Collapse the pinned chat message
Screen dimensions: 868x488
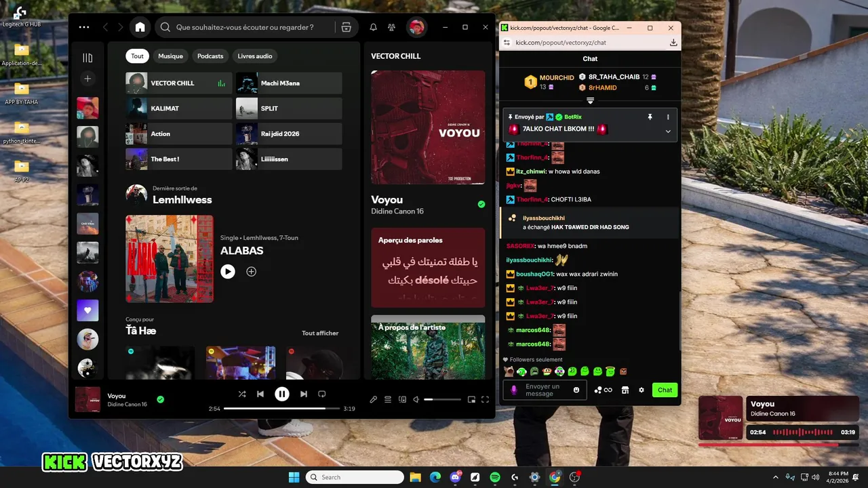(x=668, y=131)
